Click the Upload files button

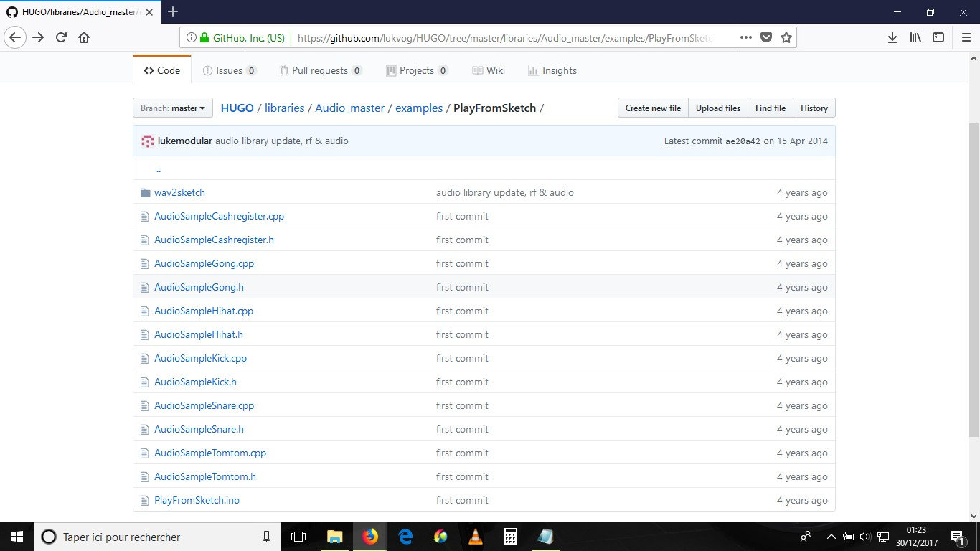pyautogui.click(x=718, y=108)
